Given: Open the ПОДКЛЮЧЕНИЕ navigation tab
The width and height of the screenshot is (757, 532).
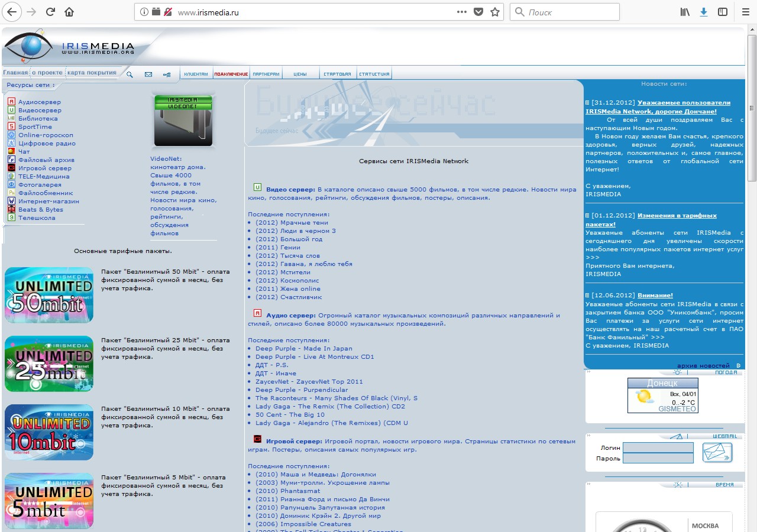Looking at the screenshot, I should tap(231, 74).
